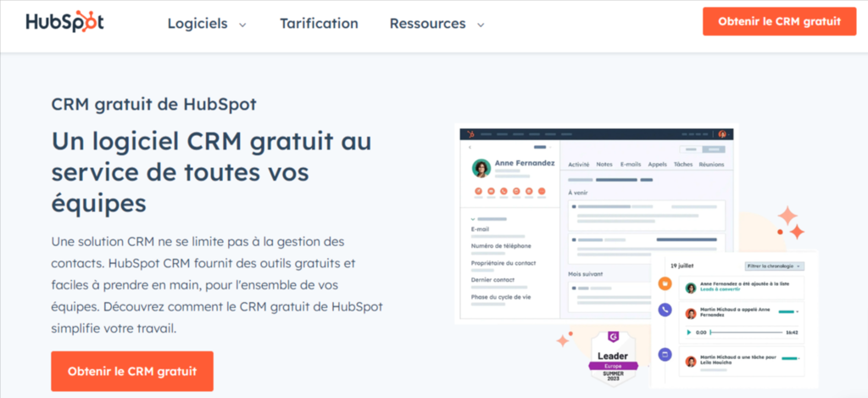Click the G2 Leader Europe Summer 2023 badge
The width and height of the screenshot is (868, 398).
pos(614,358)
